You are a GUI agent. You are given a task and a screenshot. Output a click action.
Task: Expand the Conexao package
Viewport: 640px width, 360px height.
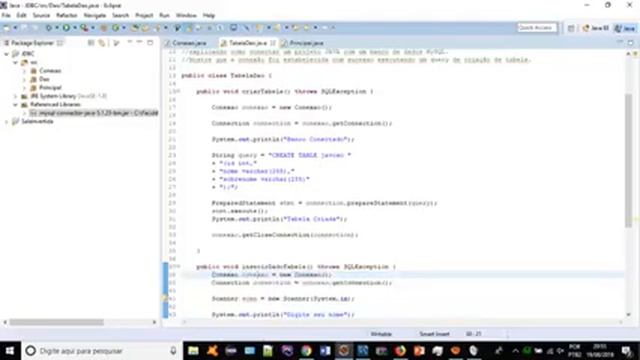24,71
